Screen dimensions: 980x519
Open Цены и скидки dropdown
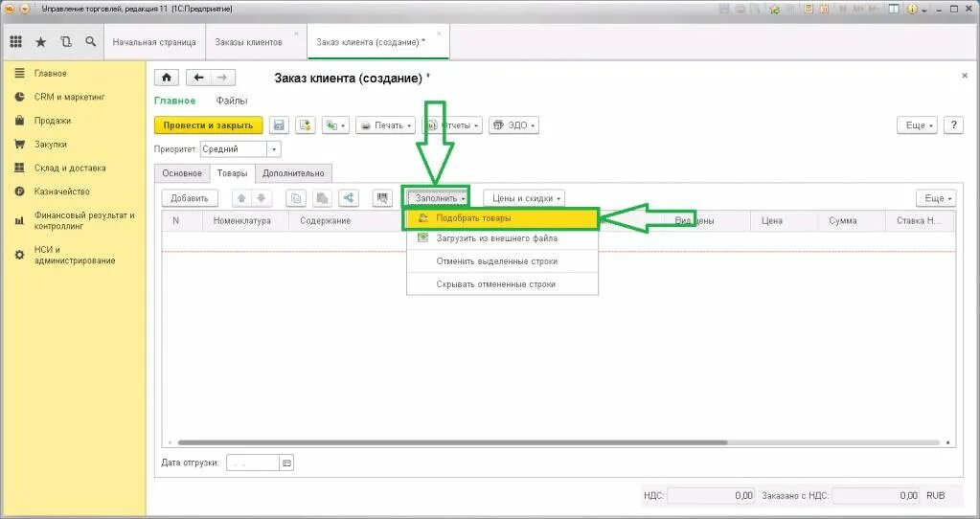pyautogui.click(x=524, y=198)
